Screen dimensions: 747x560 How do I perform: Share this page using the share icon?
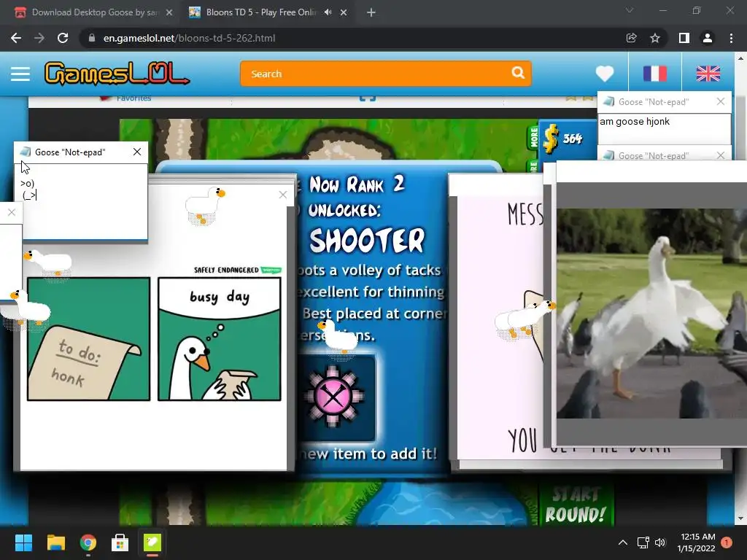[631, 38]
